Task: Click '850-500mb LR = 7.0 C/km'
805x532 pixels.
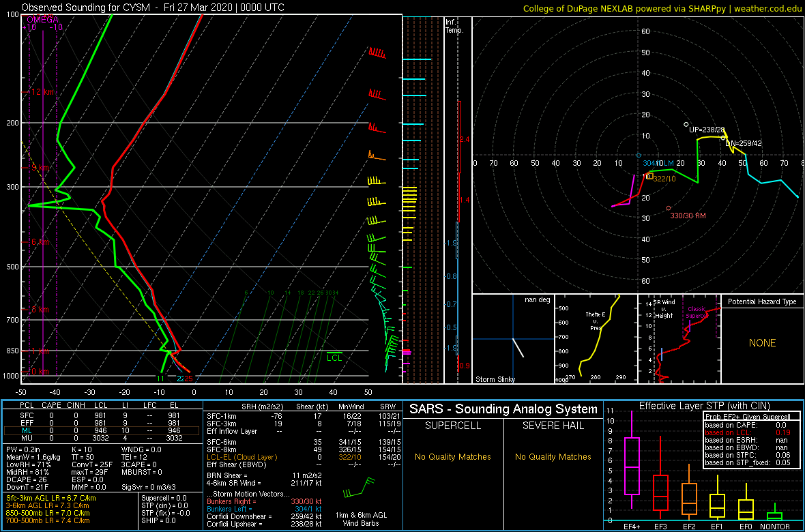Action: (48, 513)
